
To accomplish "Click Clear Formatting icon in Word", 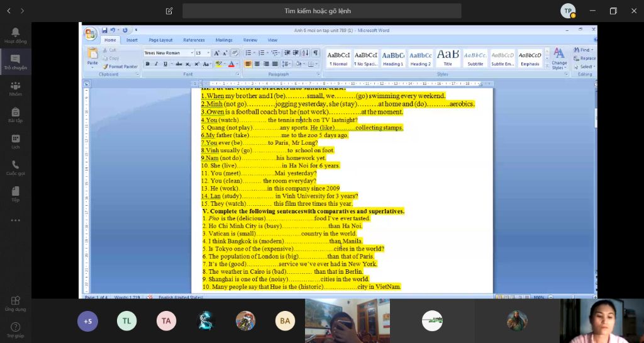I will 235,53.
